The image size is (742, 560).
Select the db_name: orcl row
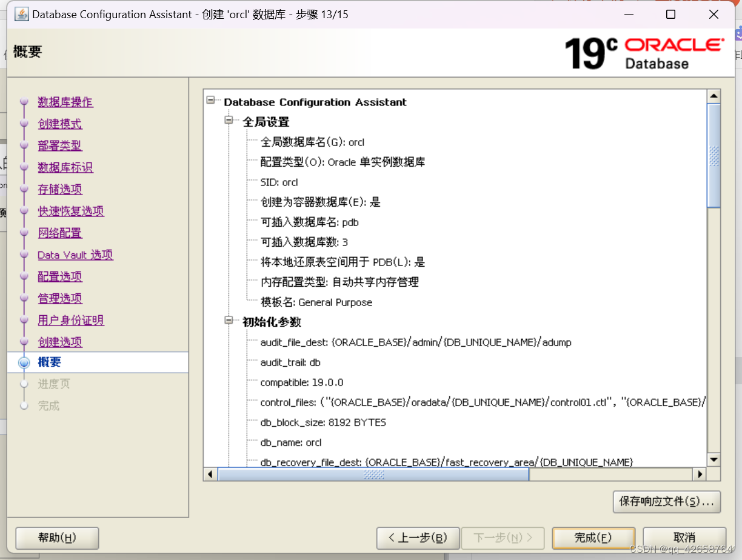tap(291, 442)
